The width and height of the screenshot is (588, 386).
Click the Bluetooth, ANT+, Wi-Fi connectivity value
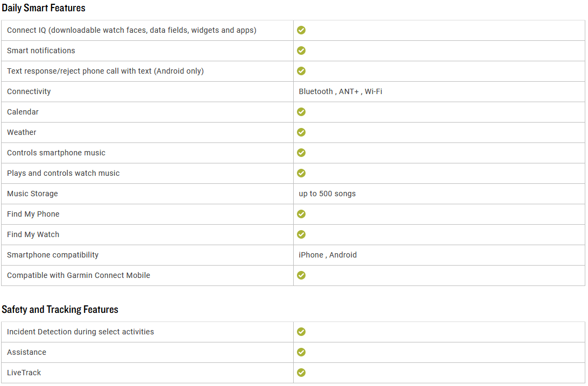coord(341,91)
